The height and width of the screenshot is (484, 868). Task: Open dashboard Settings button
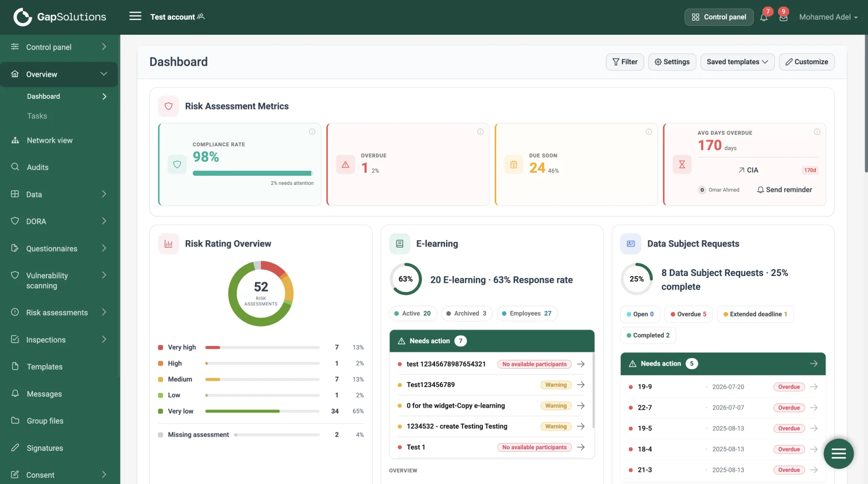[672, 62]
